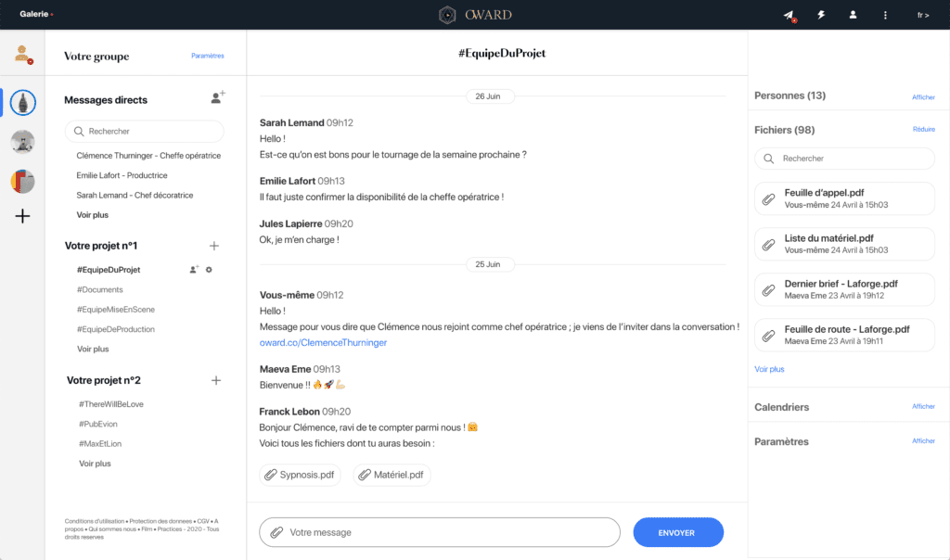Screen dimensions: 950x560
Task: Click the OWARD logo
Action: [476, 15]
